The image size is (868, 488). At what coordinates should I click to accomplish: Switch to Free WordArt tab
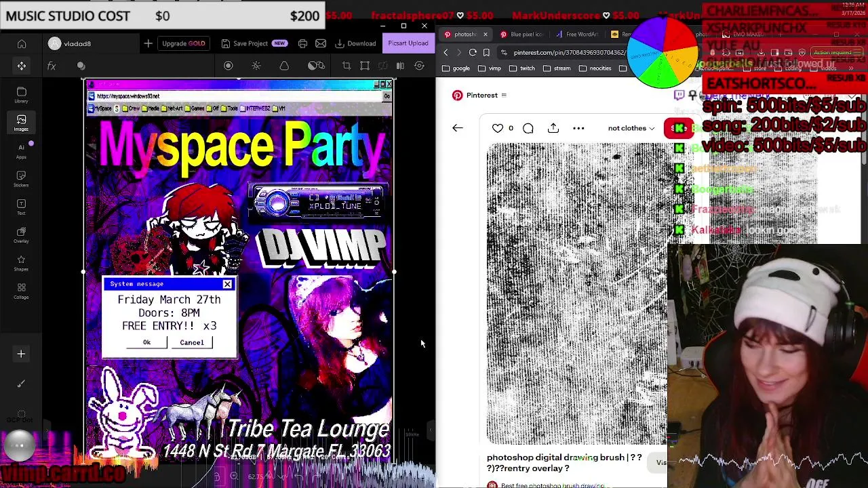click(x=578, y=34)
